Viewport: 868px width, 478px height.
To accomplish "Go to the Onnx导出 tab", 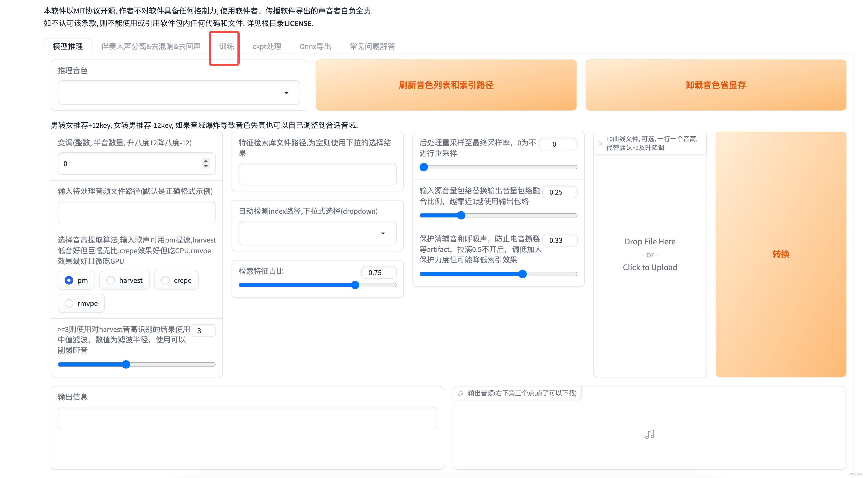I will [315, 47].
